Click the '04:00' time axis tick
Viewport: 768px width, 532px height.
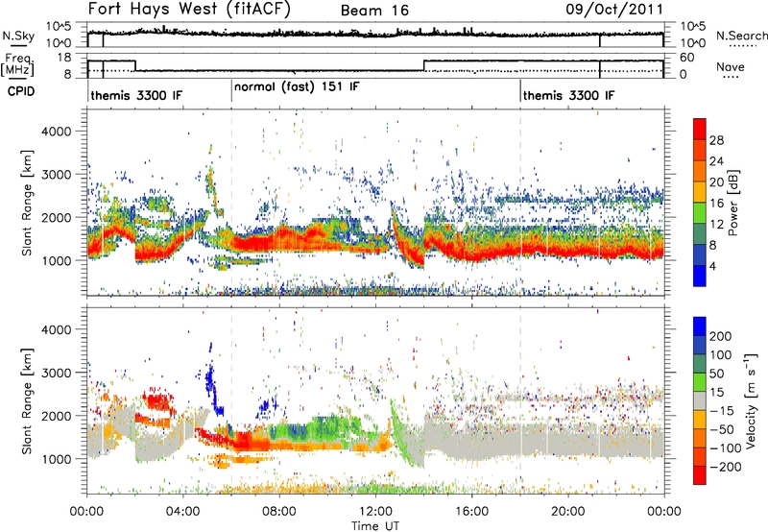coord(182,512)
